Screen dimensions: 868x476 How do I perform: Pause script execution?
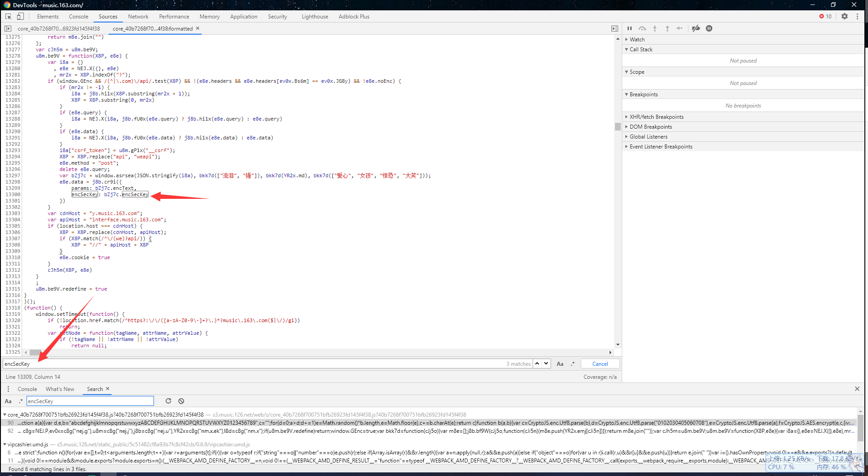tap(629, 28)
